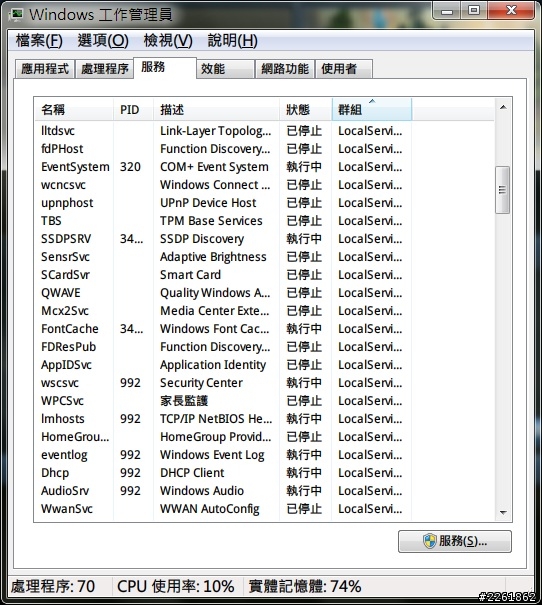Click the Security Center description
This screenshot has height=605, width=542.
(x=201, y=383)
